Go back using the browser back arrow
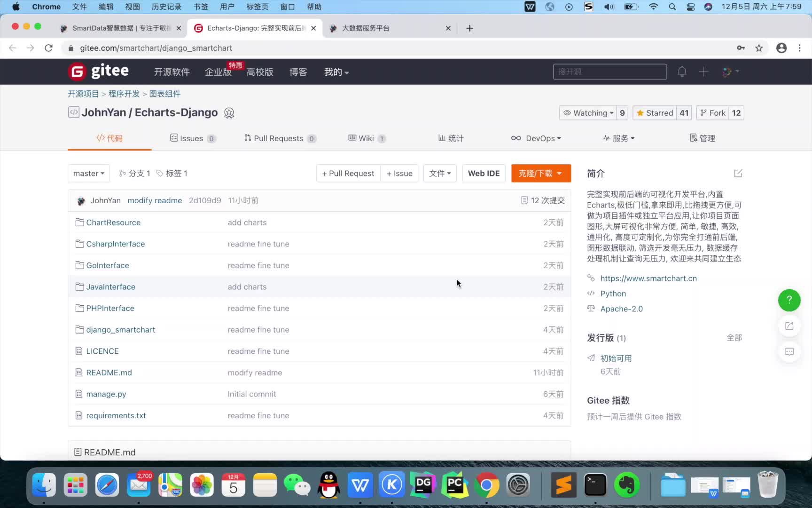The width and height of the screenshot is (812, 508). coord(13,48)
